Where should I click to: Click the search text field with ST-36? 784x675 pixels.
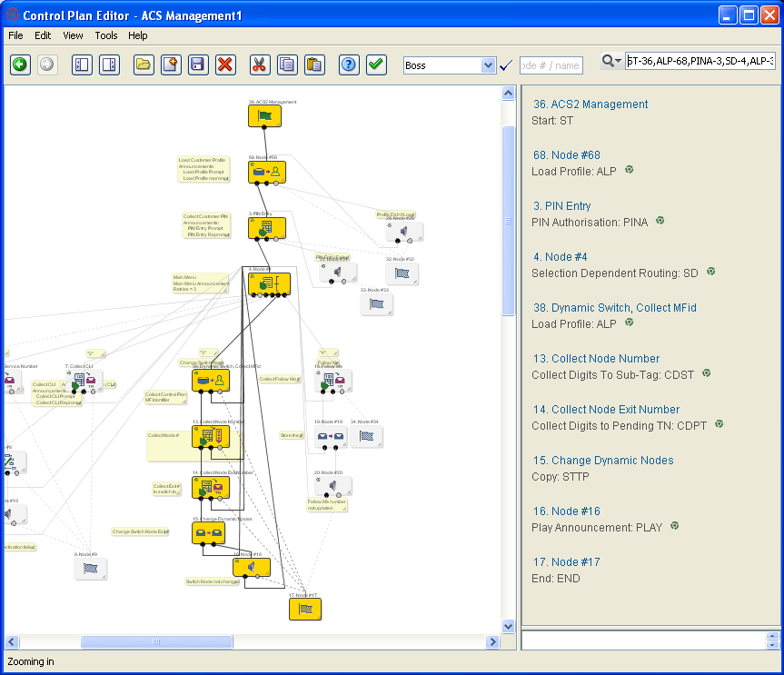pos(700,61)
